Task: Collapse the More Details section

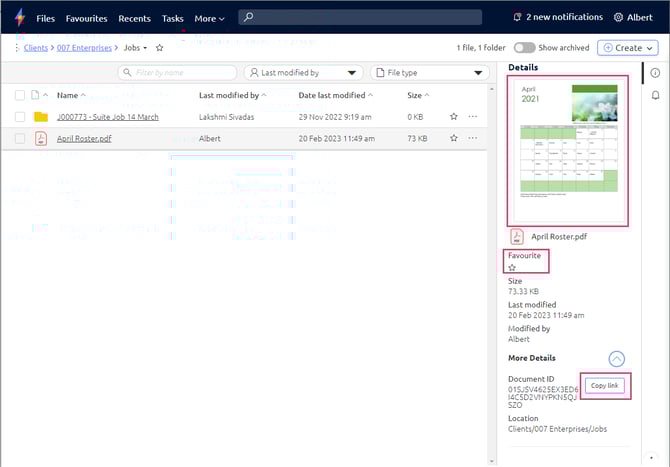Action: pos(616,358)
